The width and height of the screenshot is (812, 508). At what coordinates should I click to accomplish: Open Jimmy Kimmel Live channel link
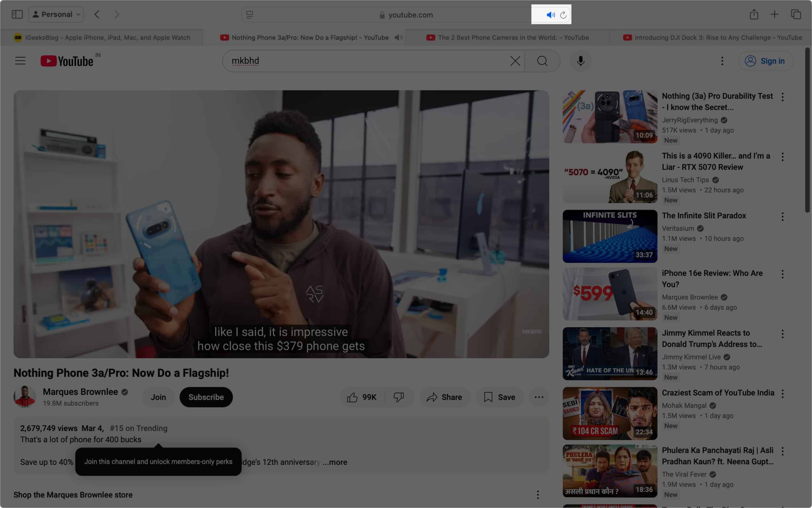[691, 357]
